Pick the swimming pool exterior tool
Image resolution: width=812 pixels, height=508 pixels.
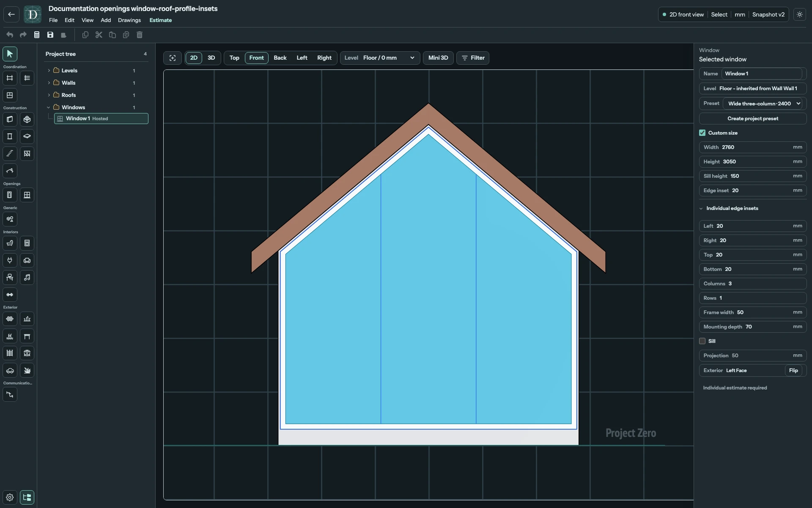tap(10, 336)
